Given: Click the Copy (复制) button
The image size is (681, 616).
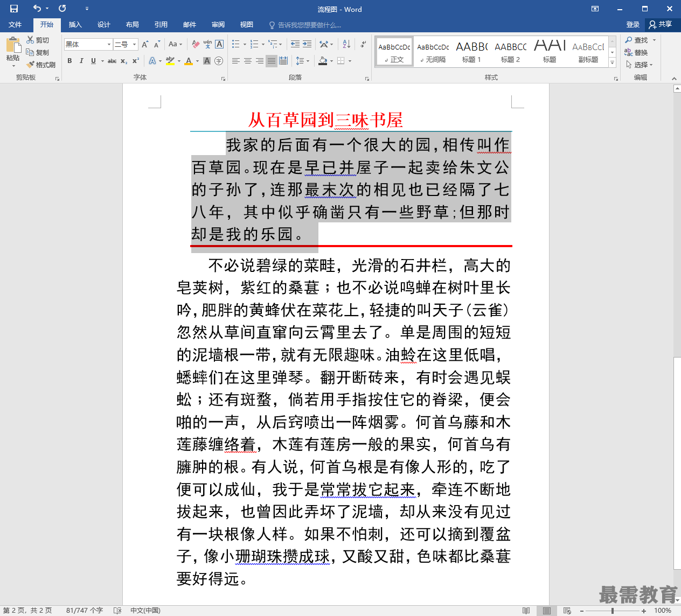Looking at the screenshot, I should coord(38,52).
